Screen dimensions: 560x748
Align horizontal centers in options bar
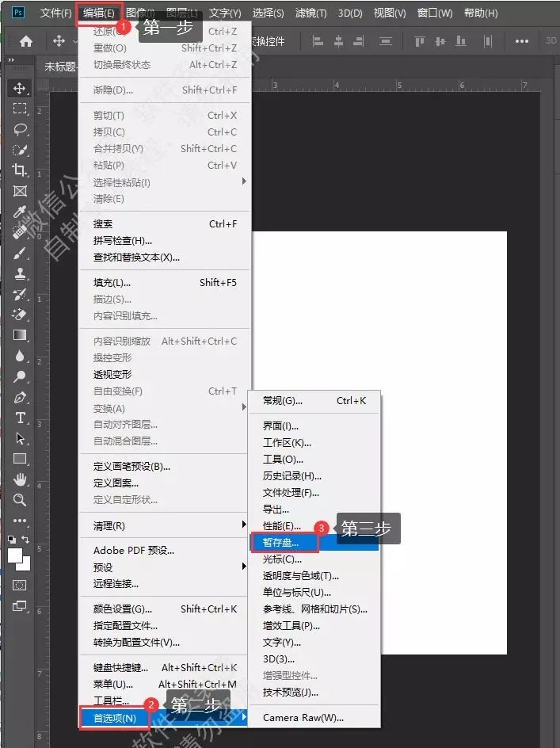tap(338, 41)
